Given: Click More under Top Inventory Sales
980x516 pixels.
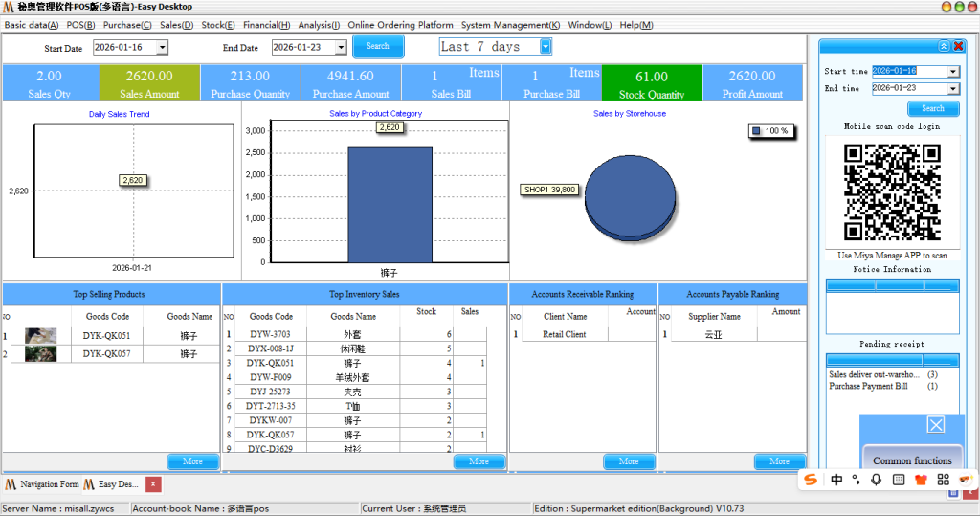Looking at the screenshot, I should pyautogui.click(x=479, y=461).
